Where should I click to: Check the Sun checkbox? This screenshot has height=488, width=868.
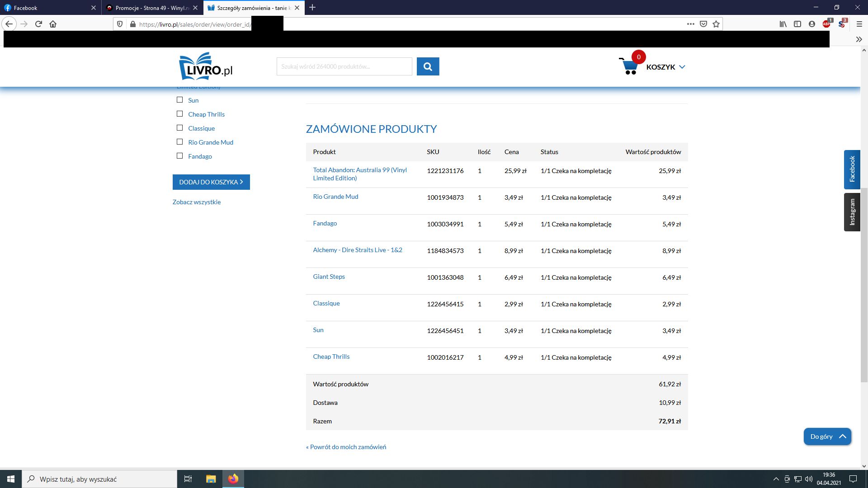180,100
